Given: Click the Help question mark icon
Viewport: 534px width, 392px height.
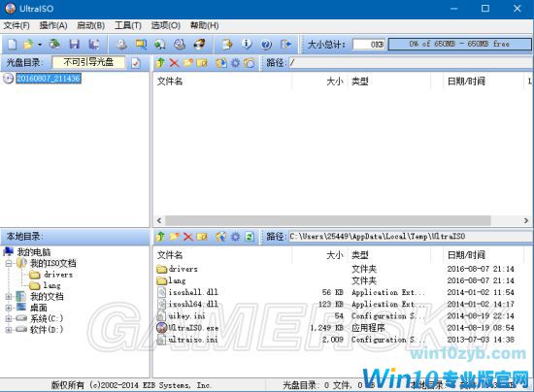Looking at the screenshot, I should pos(266,45).
